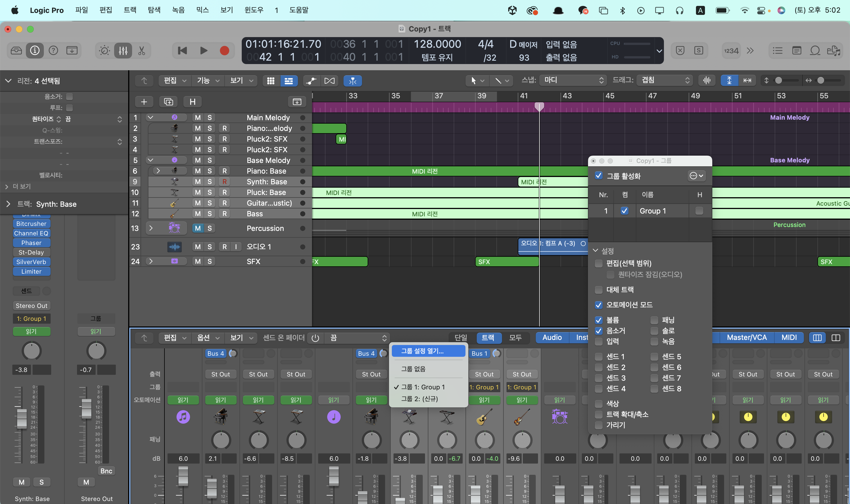Screen dimensions: 850x504
Task: Click the Channel EQ plugin slot
Action: click(x=31, y=233)
